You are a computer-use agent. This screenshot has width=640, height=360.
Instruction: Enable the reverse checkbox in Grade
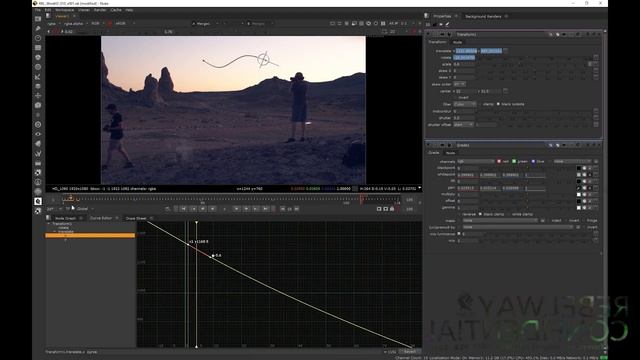tap(460, 214)
